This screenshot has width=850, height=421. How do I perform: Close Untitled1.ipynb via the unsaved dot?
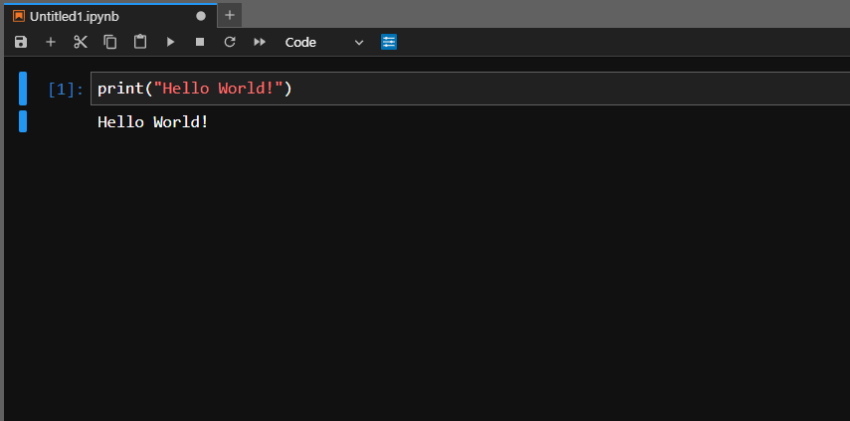201,16
